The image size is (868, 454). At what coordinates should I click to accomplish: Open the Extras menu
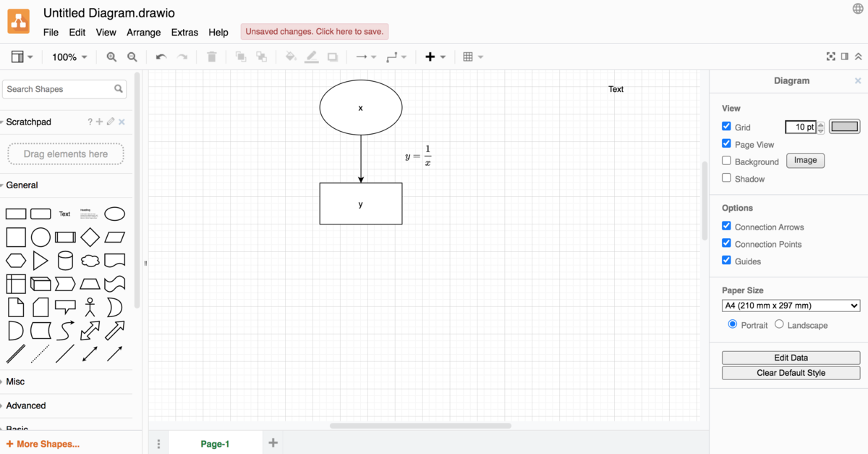184,33
